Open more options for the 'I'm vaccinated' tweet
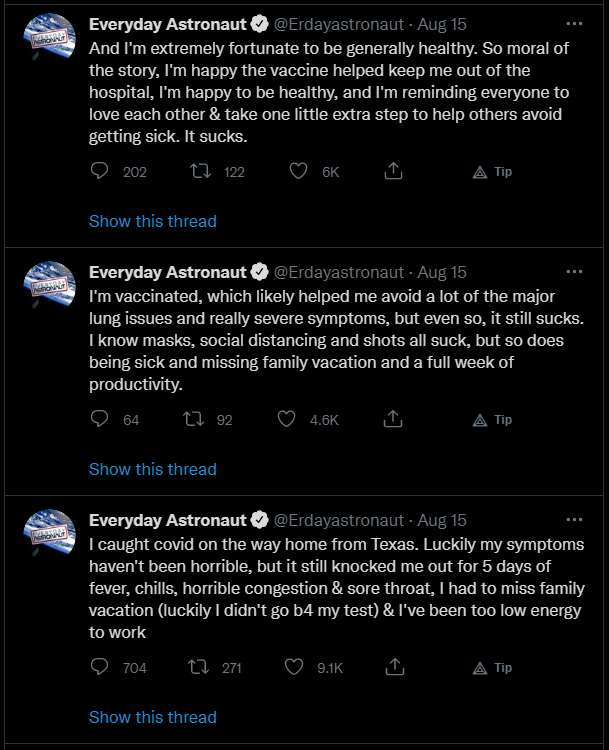This screenshot has width=609, height=750. tap(574, 272)
